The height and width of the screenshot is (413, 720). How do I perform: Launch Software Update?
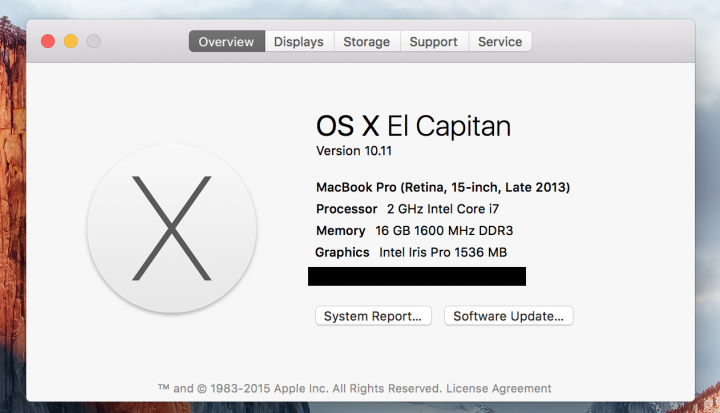(508, 316)
